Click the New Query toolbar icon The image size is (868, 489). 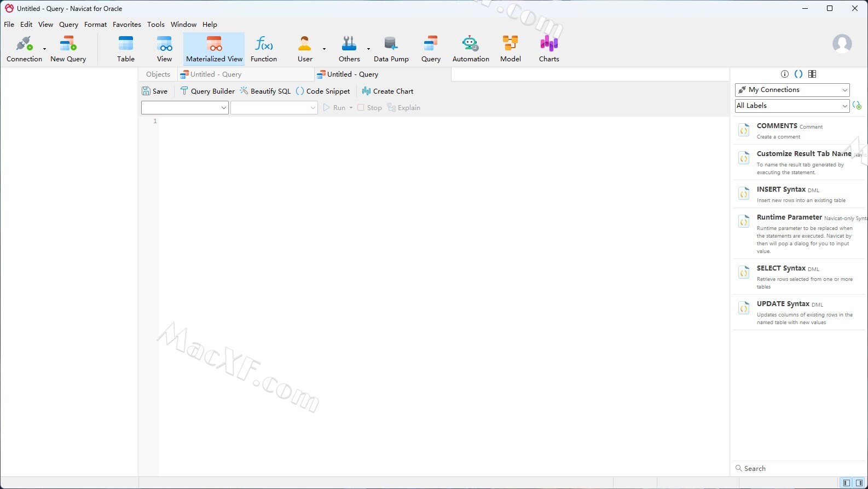68,49
